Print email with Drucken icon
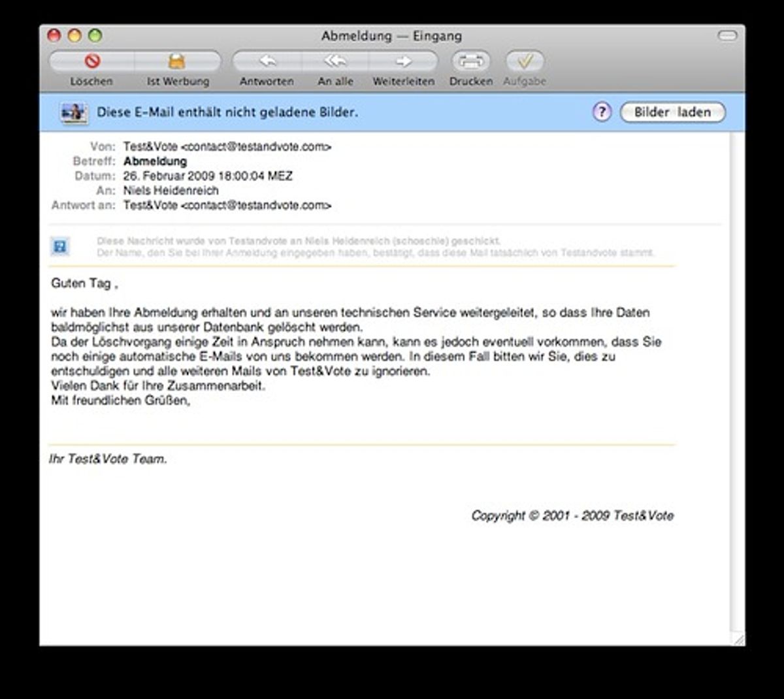Screen dimensions: 784x699 (x=471, y=61)
